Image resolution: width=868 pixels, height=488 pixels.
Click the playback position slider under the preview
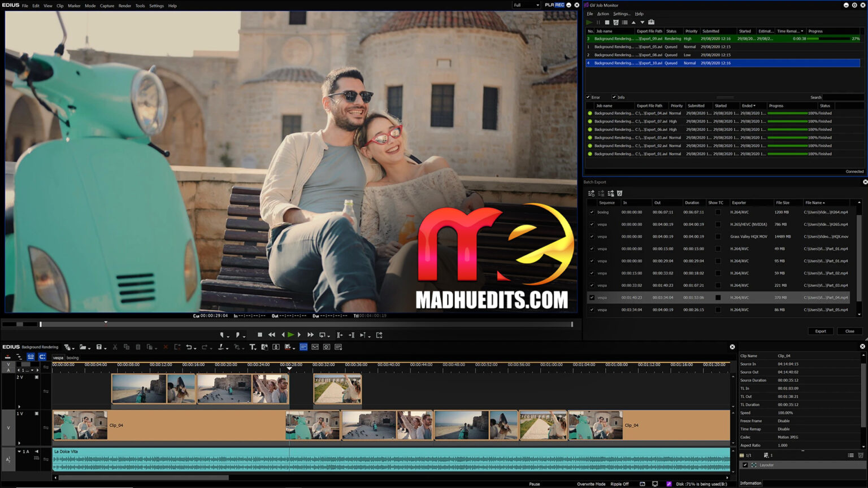point(106,324)
